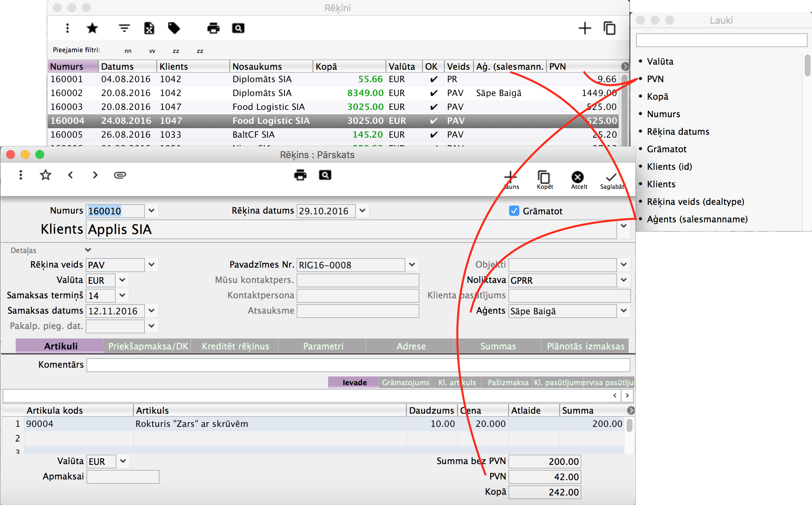Go to next invoice with right arrow

(x=95, y=175)
